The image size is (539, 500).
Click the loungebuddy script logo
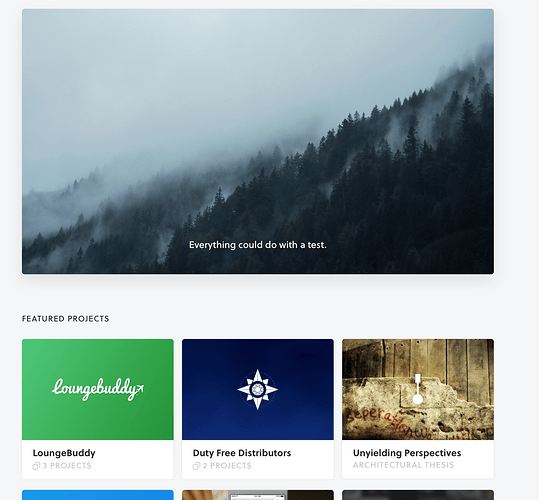click(98, 389)
